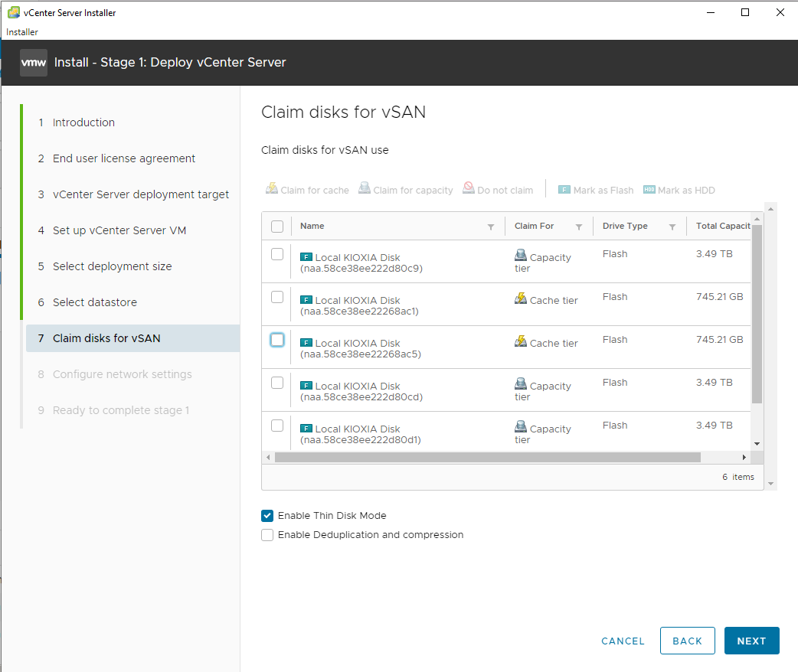
Task: Sort by the Name column header
Action: point(312,226)
